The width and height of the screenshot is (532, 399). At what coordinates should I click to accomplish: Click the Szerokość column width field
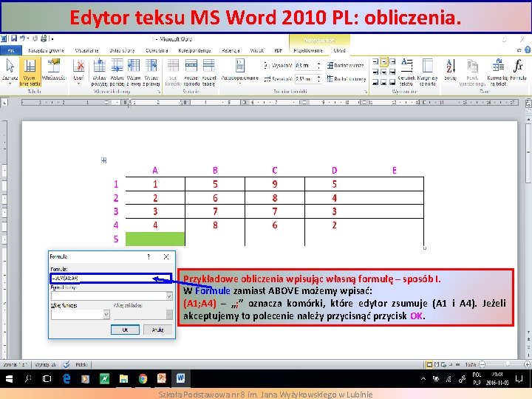[305, 79]
